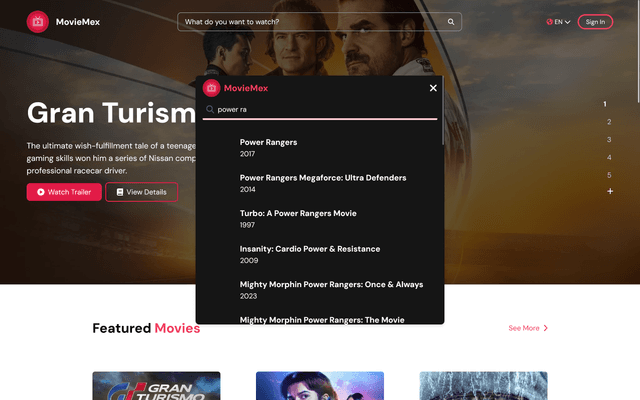Open Mighty Morphin Power Rangers: Once & Always
Screen dimensions: 640x400
click(320, 290)
